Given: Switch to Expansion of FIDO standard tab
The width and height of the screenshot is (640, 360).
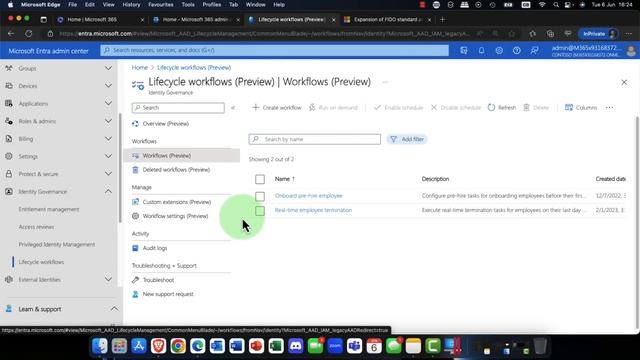Looking at the screenshot, I should [387, 19].
